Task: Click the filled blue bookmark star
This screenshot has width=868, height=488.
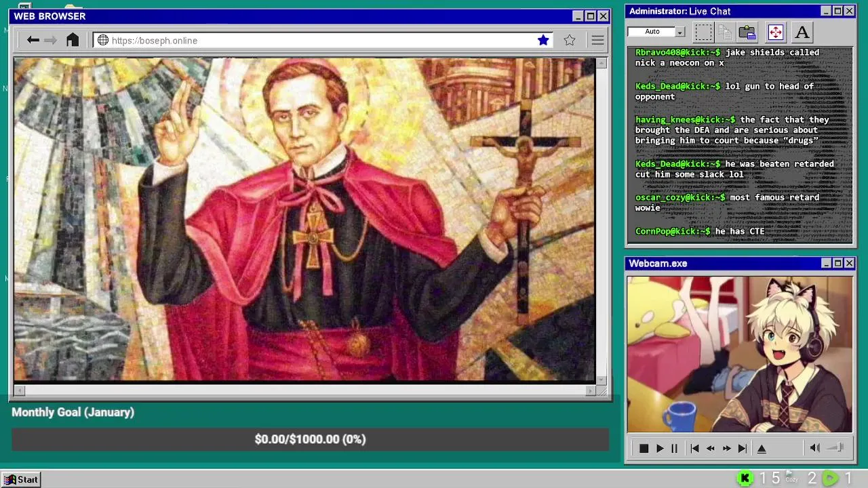Action: pyautogui.click(x=543, y=40)
